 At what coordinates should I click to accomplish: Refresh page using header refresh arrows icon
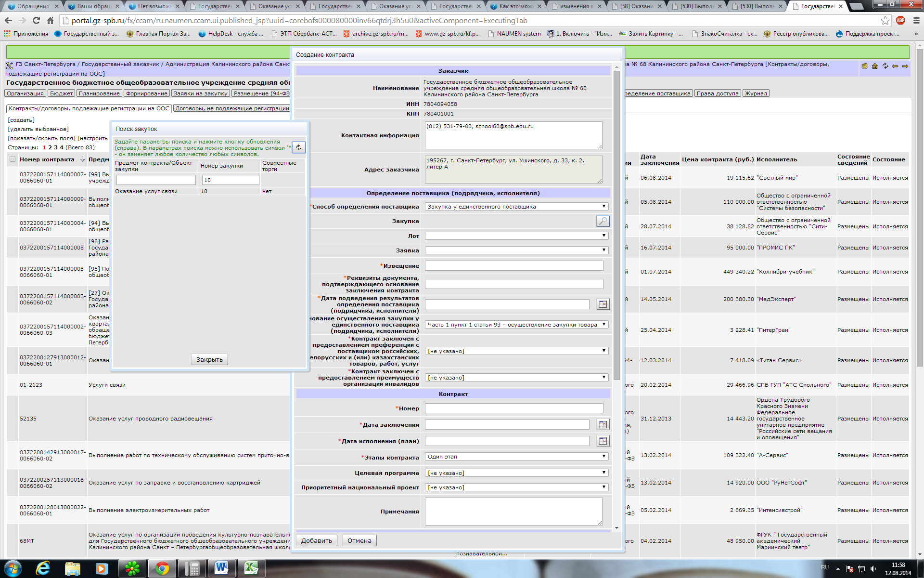[x=885, y=66]
